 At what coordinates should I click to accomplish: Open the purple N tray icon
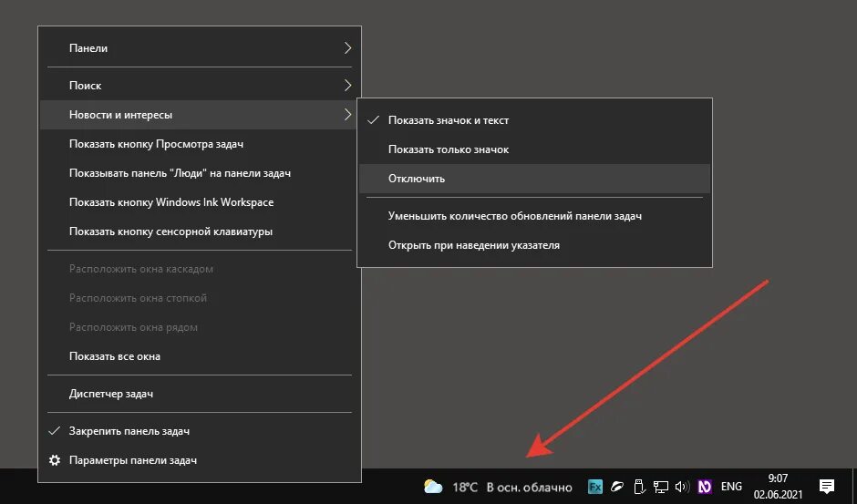[705, 486]
